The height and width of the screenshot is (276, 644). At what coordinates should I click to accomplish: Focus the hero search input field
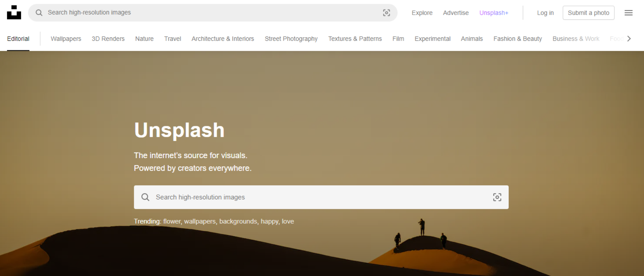click(321, 197)
